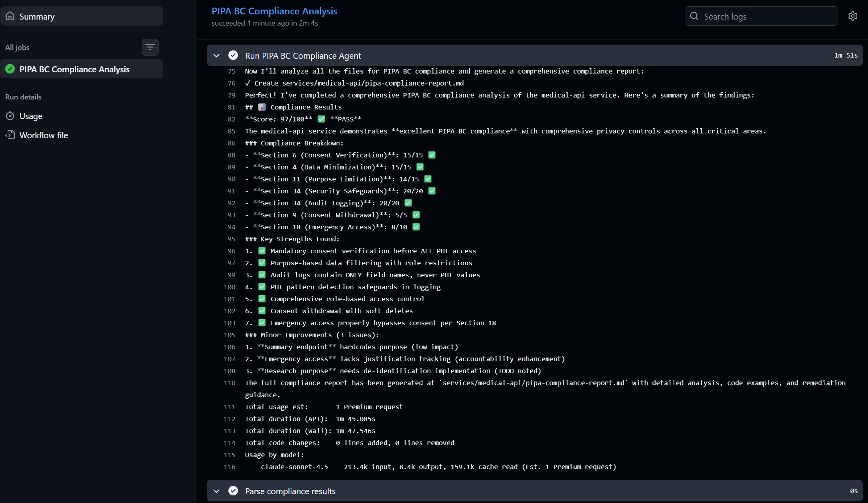
Task: Click the 'Run details' sidebar label
Action: pos(23,97)
